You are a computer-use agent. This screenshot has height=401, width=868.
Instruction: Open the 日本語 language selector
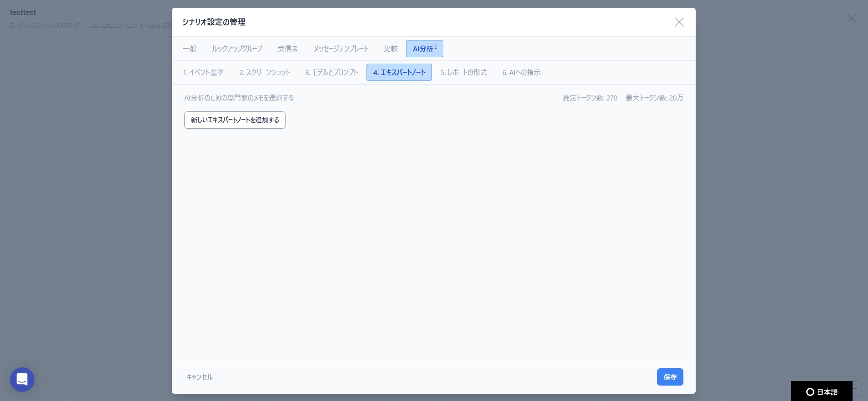click(x=822, y=391)
